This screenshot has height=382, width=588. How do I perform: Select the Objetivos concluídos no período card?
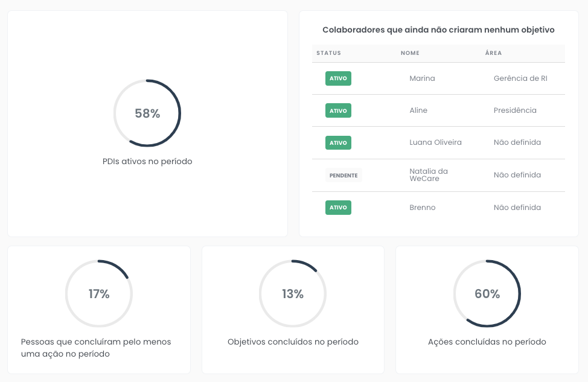click(x=293, y=341)
